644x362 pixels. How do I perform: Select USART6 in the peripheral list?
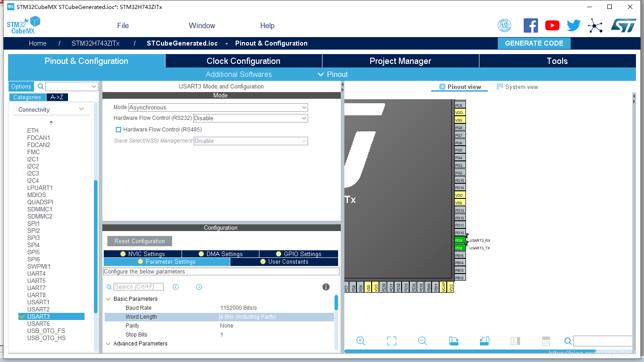point(38,324)
